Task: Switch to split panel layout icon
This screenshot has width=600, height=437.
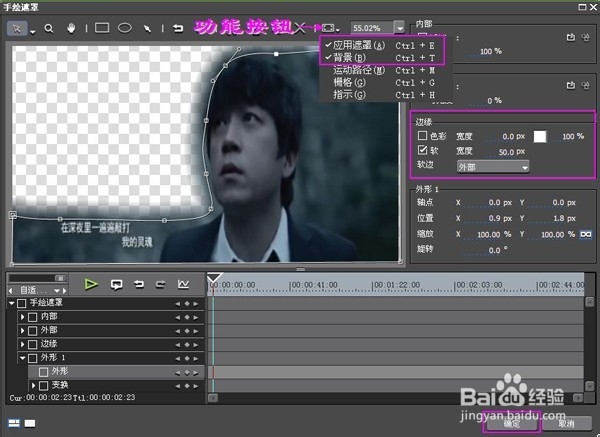Action: tap(14, 423)
